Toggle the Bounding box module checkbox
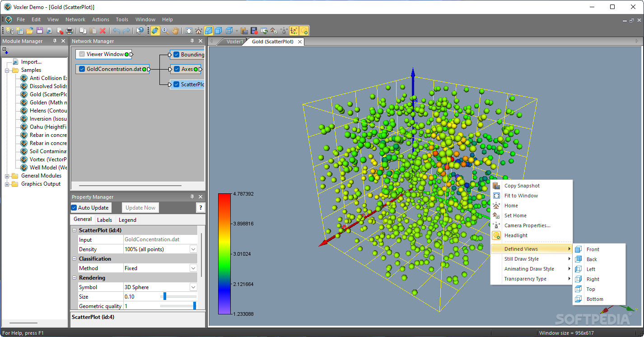The width and height of the screenshot is (644, 337). [176, 55]
